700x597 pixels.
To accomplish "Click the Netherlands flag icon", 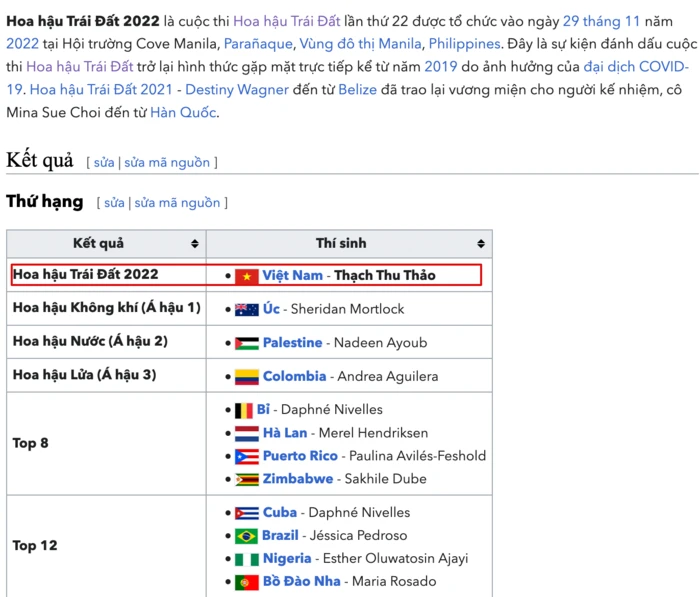I will coord(247,434).
